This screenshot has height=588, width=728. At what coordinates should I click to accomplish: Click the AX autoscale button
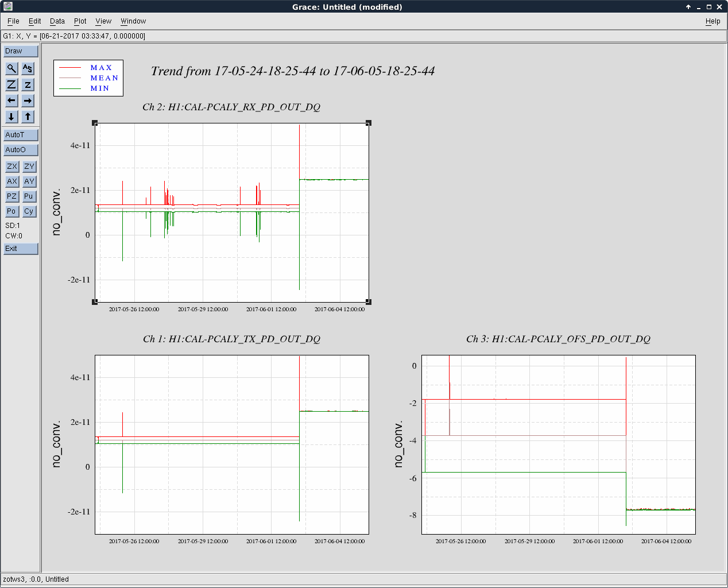12,181
